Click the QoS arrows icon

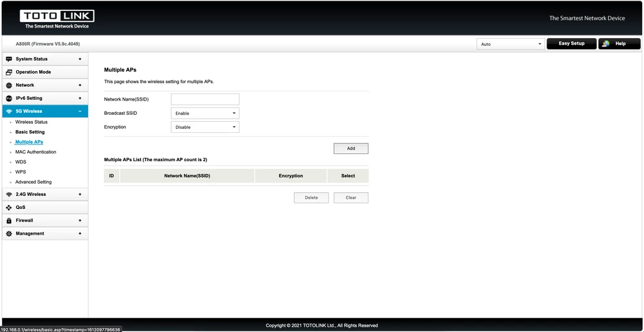9,208
